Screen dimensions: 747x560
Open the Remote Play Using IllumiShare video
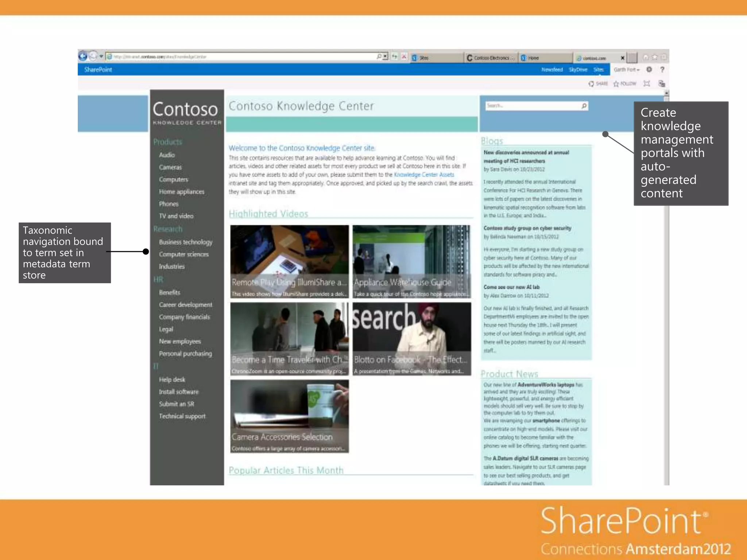[x=290, y=261]
